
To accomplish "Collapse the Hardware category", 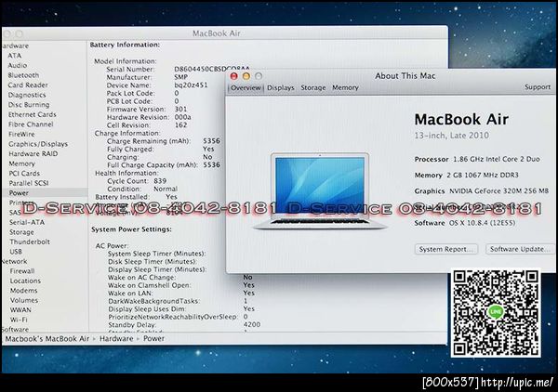I will point(15,46).
